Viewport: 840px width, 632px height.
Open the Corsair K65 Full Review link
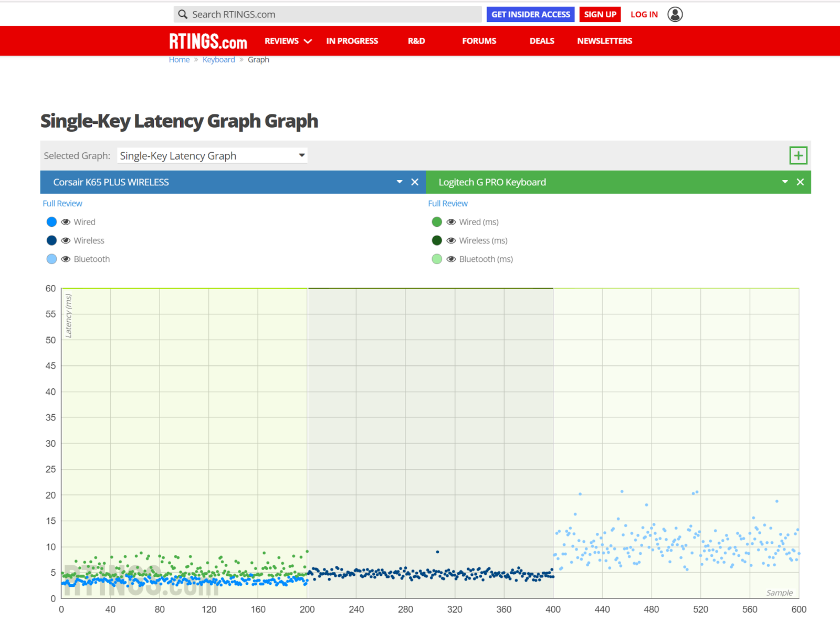click(x=62, y=204)
